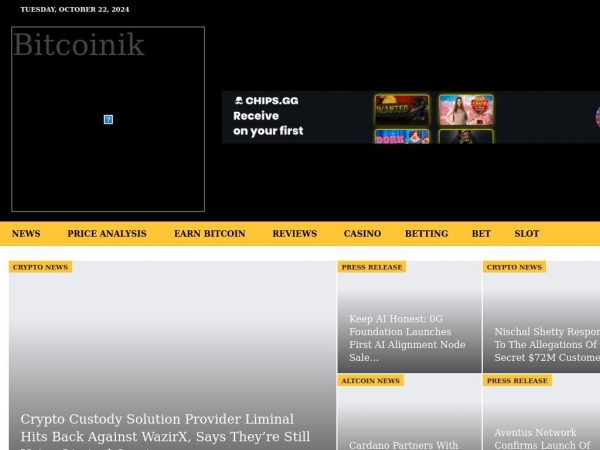Viewport: 600px width, 450px height.
Task: Open the Dork game thumbnail in the banner
Action: [x=402, y=137]
